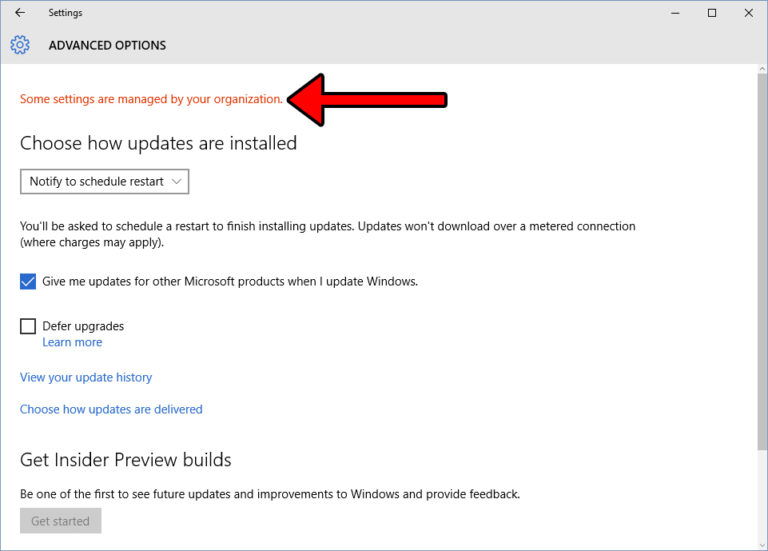This screenshot has height=551, width=768.
Task: Uncheck 'Give me updates for other Microsoft products'
Action: tap(28, 282)
